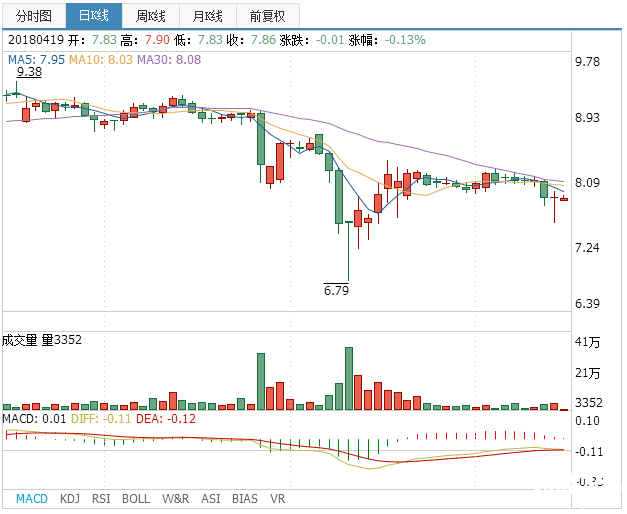The width and height of the screenshot is (627, 514).
Task: Click the 8.09 price axis label
Action: 587,182
